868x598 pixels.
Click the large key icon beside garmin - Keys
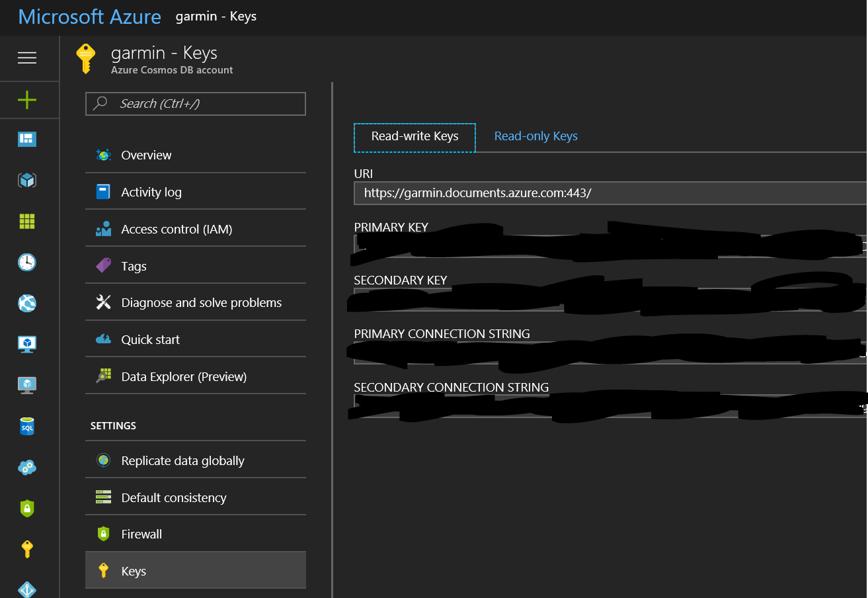pyautogui.click(x=86, y=59)
